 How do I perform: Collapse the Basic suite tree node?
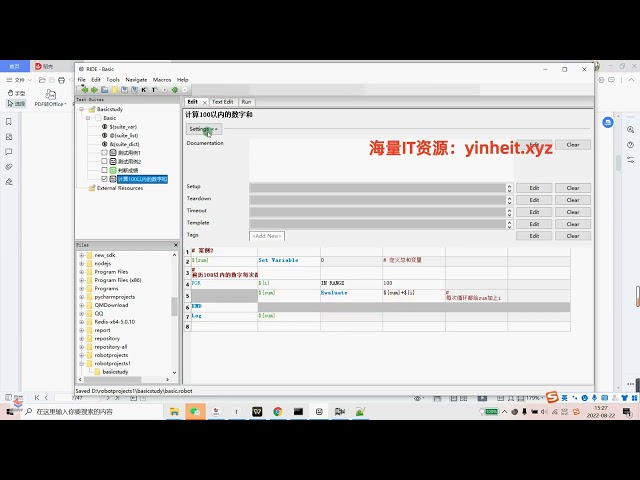[88, 118]
